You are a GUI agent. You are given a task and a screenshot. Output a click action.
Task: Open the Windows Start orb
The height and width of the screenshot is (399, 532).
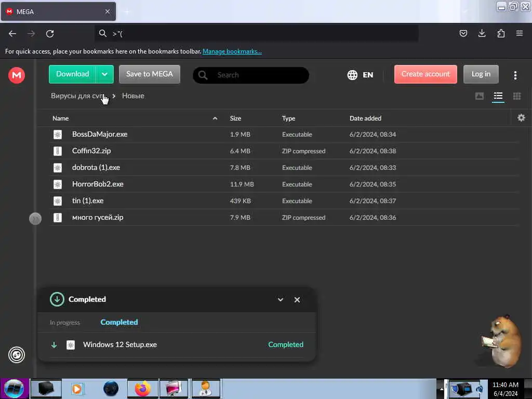[14, 389]
